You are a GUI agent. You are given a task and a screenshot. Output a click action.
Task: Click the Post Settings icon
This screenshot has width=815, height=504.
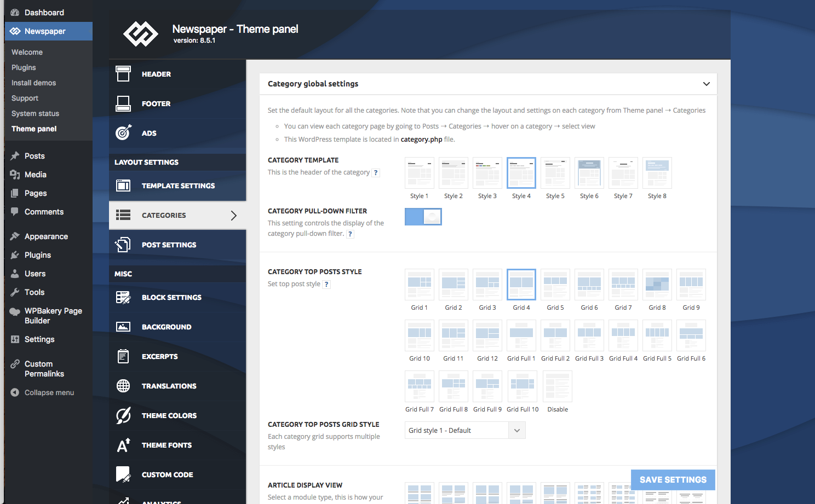123,245
